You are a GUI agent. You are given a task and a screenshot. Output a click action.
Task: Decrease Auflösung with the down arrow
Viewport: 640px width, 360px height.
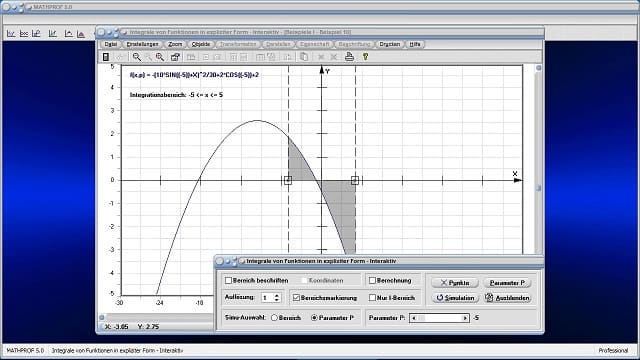click(x=277, y=300)
